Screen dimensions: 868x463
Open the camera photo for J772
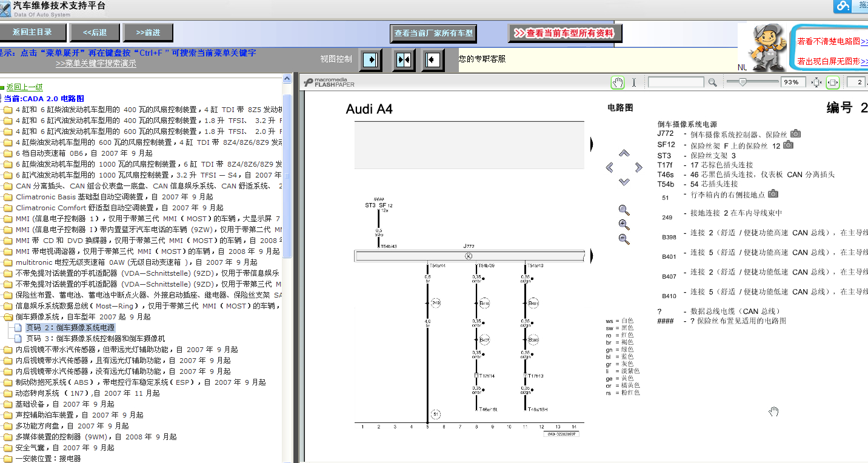point(796,133)
